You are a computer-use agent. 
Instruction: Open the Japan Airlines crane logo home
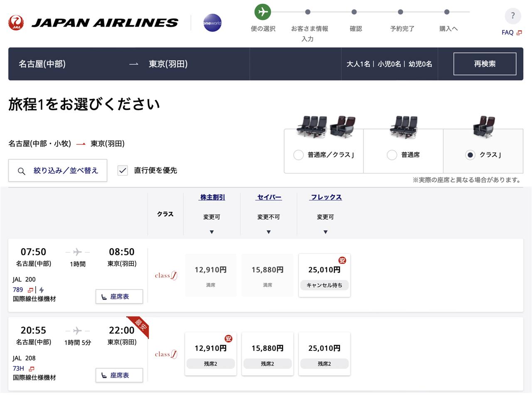[16, 22]
